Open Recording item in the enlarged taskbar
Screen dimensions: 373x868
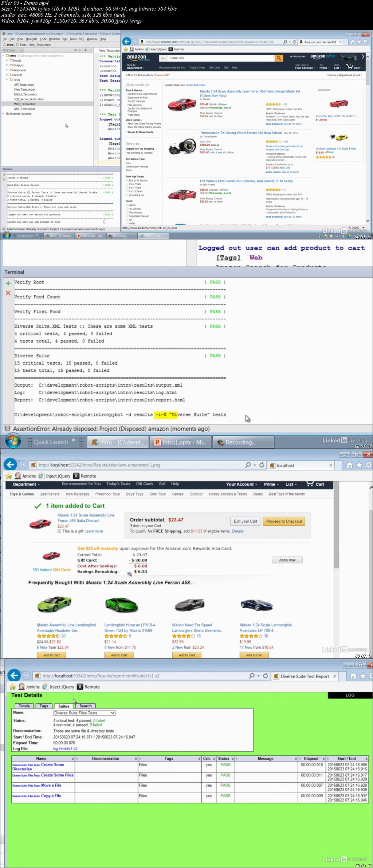(243, 442)
